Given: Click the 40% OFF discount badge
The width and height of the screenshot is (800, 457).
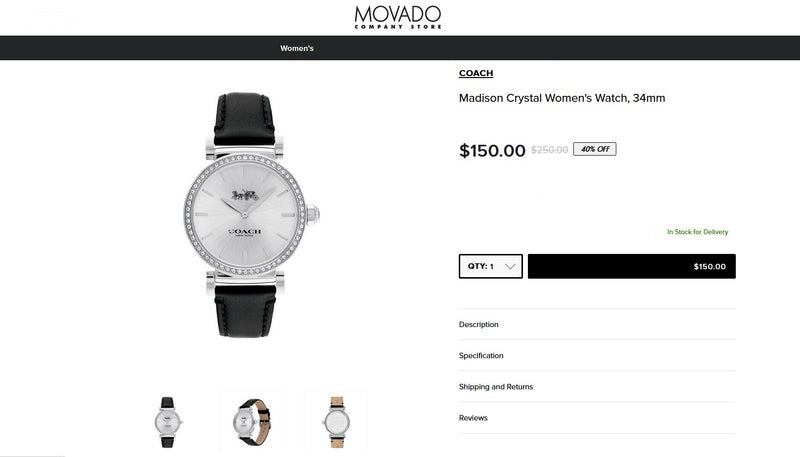Looking at the screenshot, I should (x=594, y=149).
